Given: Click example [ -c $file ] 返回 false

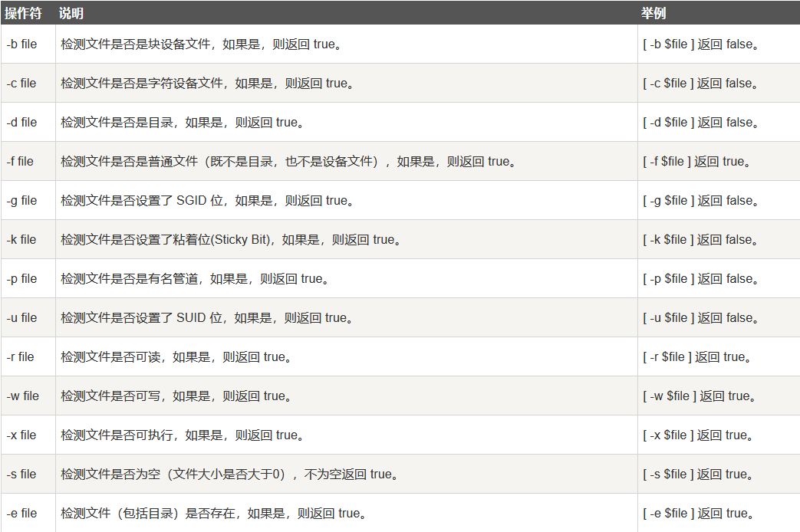Looking at the screenshot, I should [x=700, y=83].
